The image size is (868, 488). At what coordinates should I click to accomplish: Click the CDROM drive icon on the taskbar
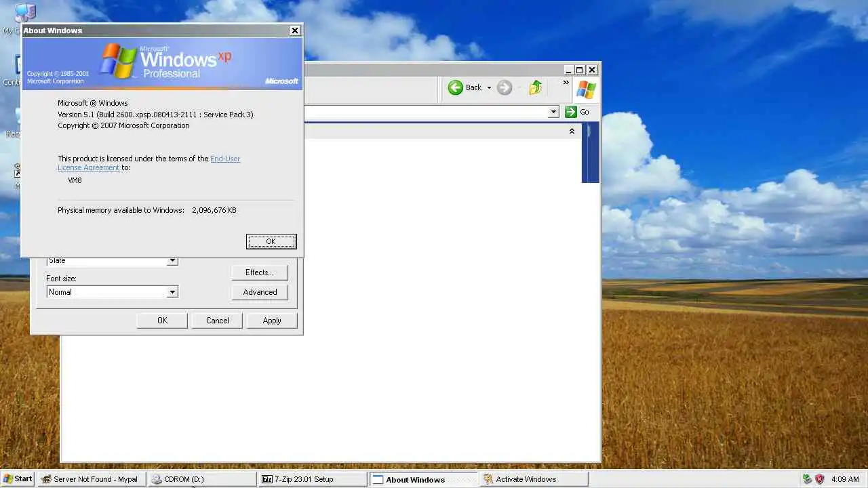[x=157, y=479]
